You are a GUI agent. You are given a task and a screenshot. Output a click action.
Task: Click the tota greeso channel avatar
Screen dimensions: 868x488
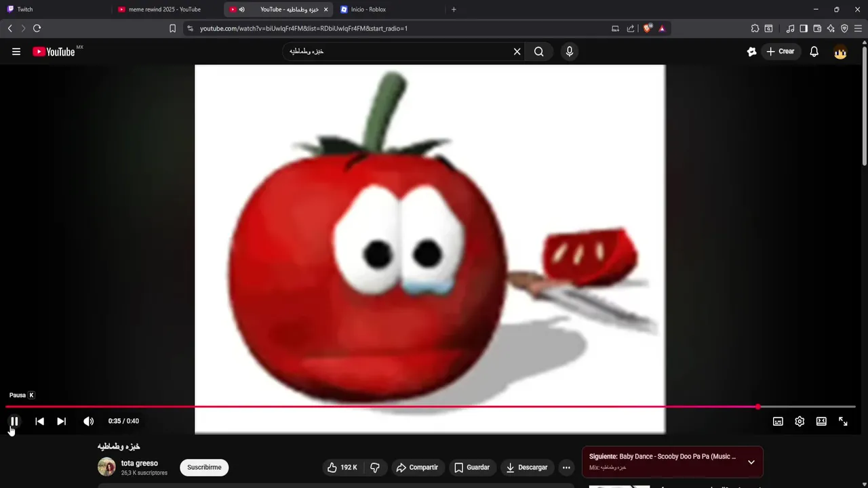106,467
